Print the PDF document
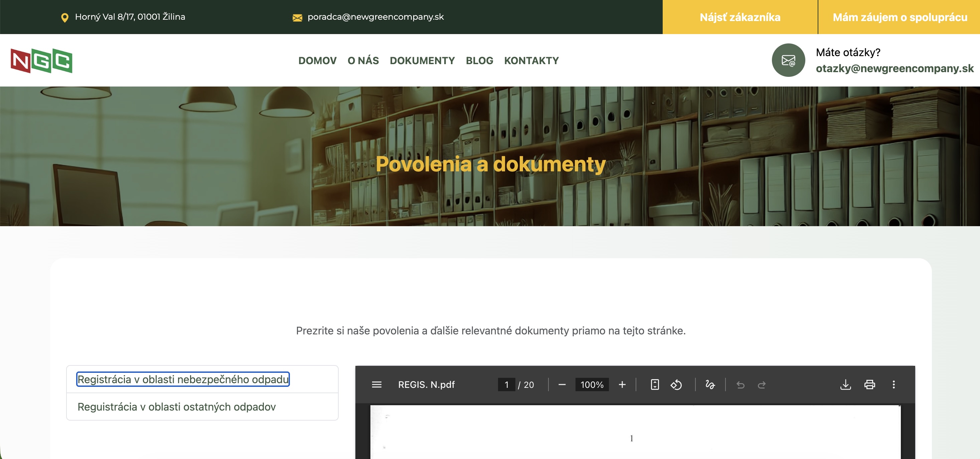 [869, 385]
